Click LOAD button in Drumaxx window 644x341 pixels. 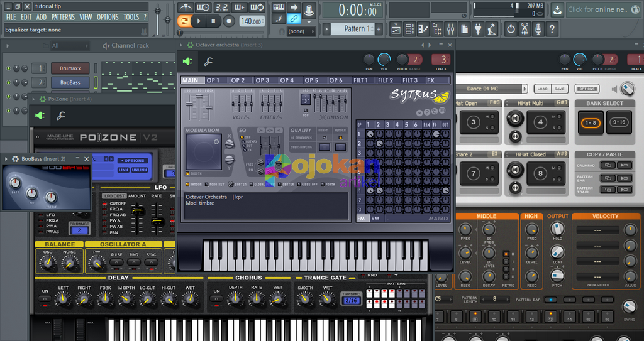(543, 89)
